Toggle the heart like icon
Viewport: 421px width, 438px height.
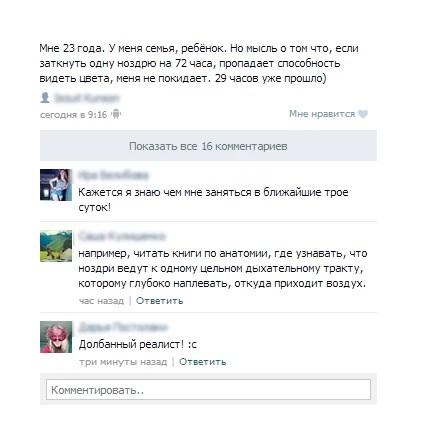pos(363,114)
